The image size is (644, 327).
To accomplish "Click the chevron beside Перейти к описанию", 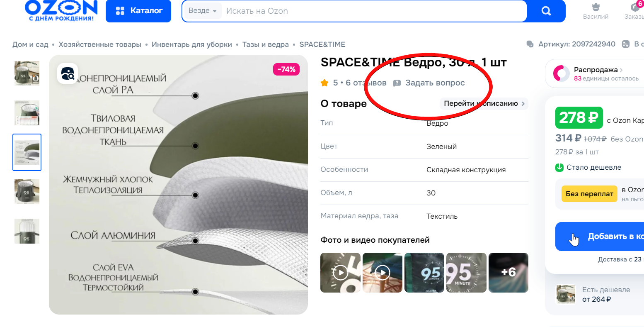I will [x=523, y=103].
